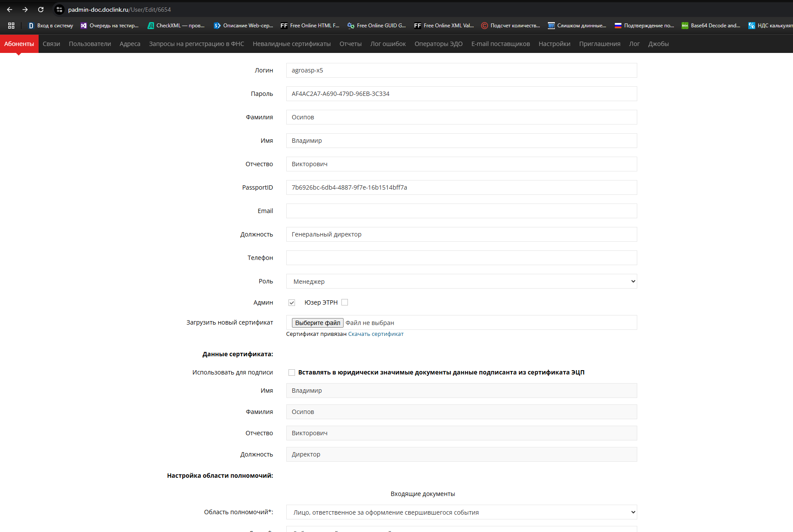Open the Лог ошибок menu item
This screenshot has width=793, height=532.
click(x=388, y=44)
